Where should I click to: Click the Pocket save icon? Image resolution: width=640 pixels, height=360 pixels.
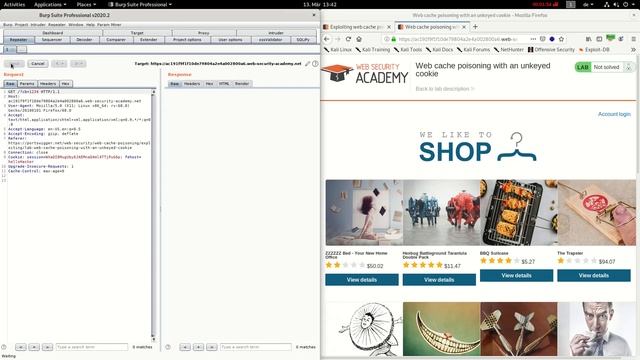point(542,39)
